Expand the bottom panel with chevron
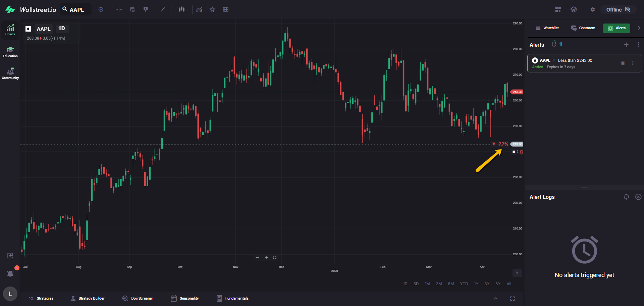The width and height of the screenshot is (644, 306). point(495,299)
